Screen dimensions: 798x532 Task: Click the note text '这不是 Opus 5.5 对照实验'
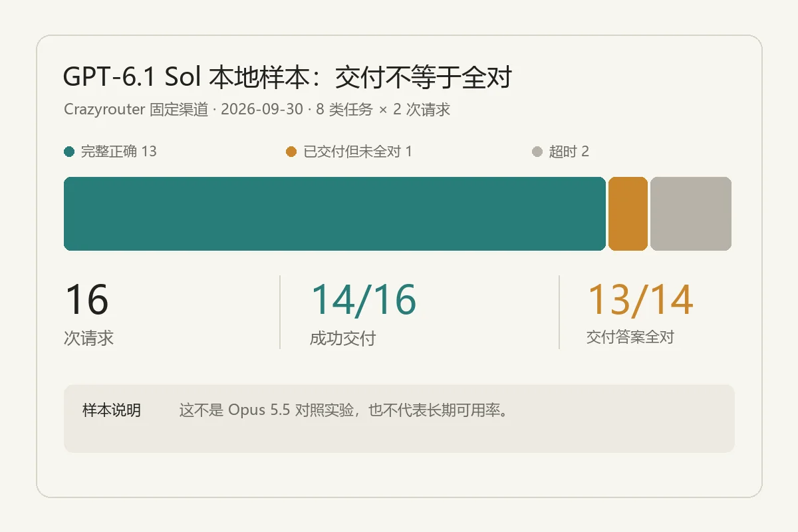click(265, 410)
